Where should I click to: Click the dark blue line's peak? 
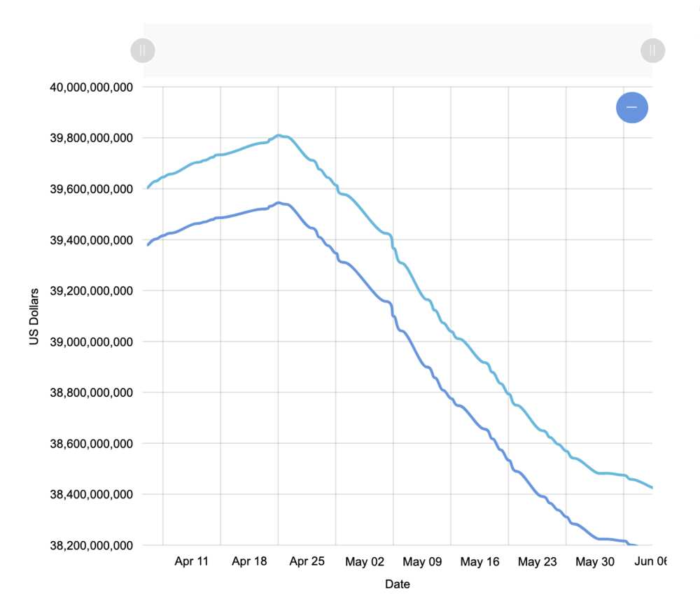click(279, 203)
